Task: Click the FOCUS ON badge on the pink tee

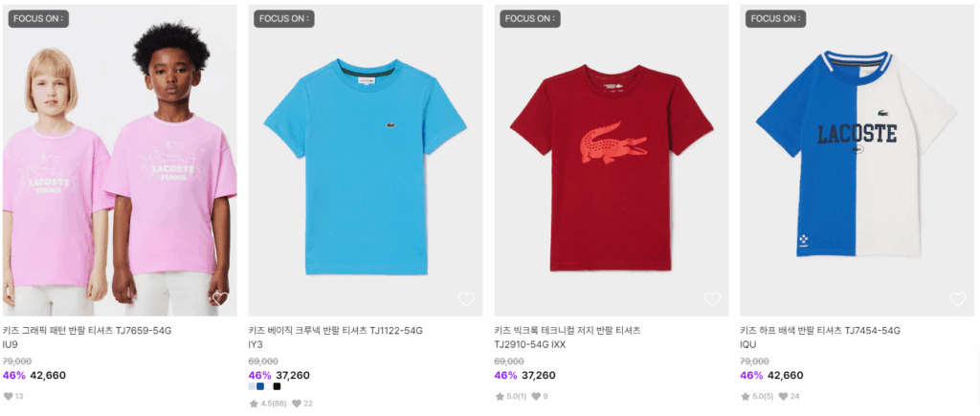Action: pyautogui.click(x=37, y=18)
